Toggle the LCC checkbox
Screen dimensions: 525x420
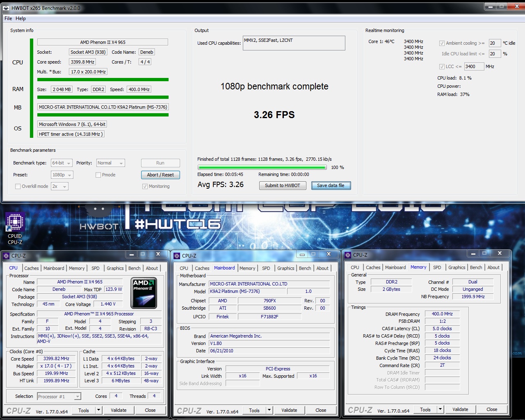[x=442, y=66]
